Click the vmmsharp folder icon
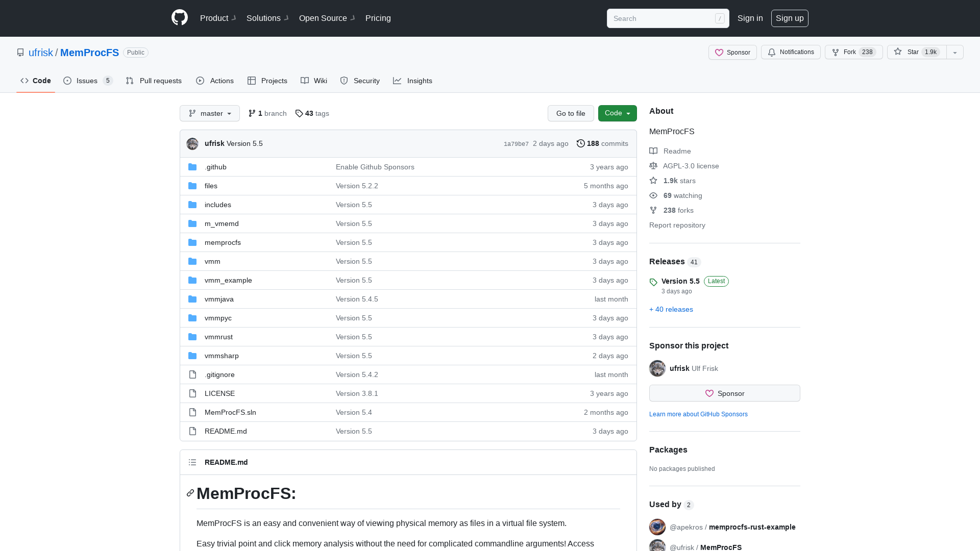980x551 pixels. 192,356
